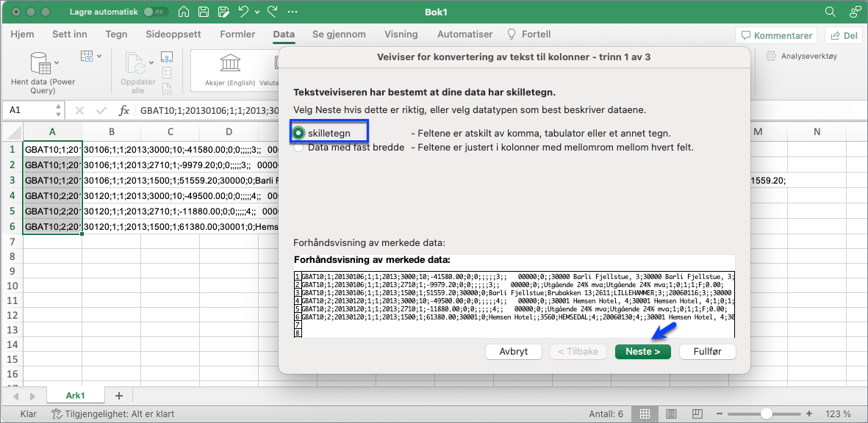Toggle Lagre automatisk switch

point(156,12)
